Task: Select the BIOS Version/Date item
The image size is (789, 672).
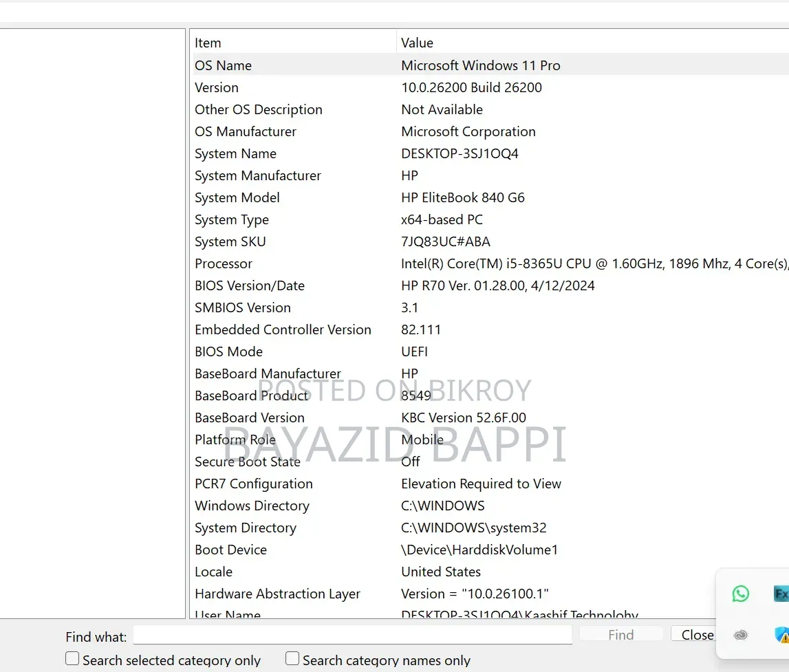Action: click(250, 285)
